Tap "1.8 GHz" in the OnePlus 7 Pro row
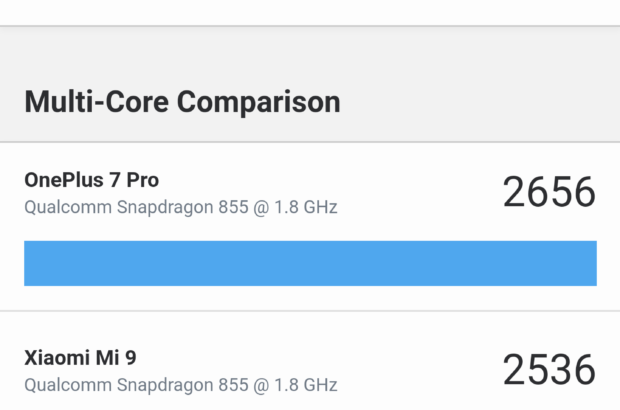This screenshot has width=620, height=410. [306, 208]
